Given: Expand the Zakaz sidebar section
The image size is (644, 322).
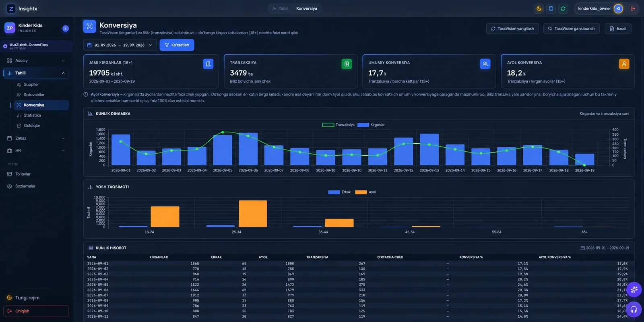Looking at the screenshot, I should pyautogui.click(x=36, y=138).
